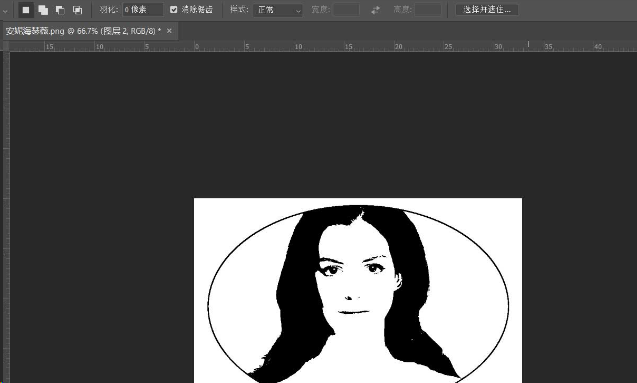Close the 安妮海瑟薇.png document tab
The height and width of the screenshot is (383, 637).
(169, 31)
